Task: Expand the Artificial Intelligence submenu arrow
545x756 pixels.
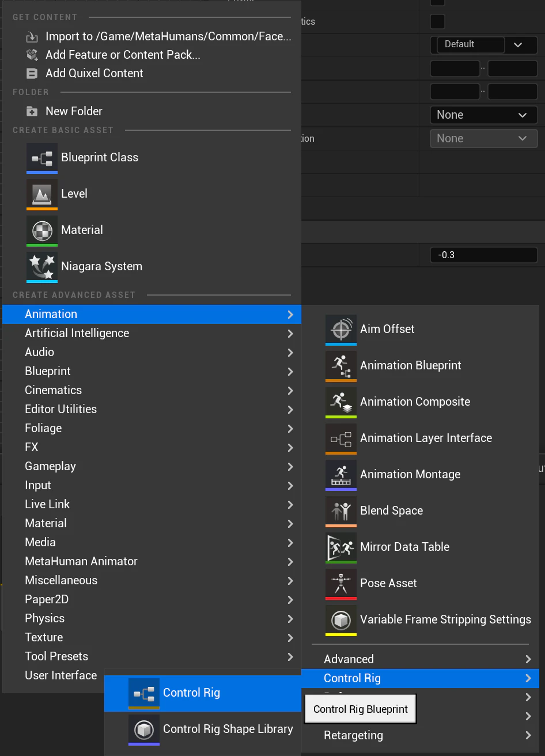Action: (290, 334)
